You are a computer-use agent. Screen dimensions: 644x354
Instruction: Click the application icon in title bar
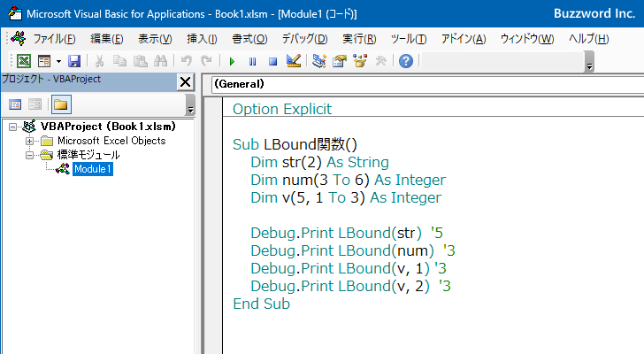point(15,13)
